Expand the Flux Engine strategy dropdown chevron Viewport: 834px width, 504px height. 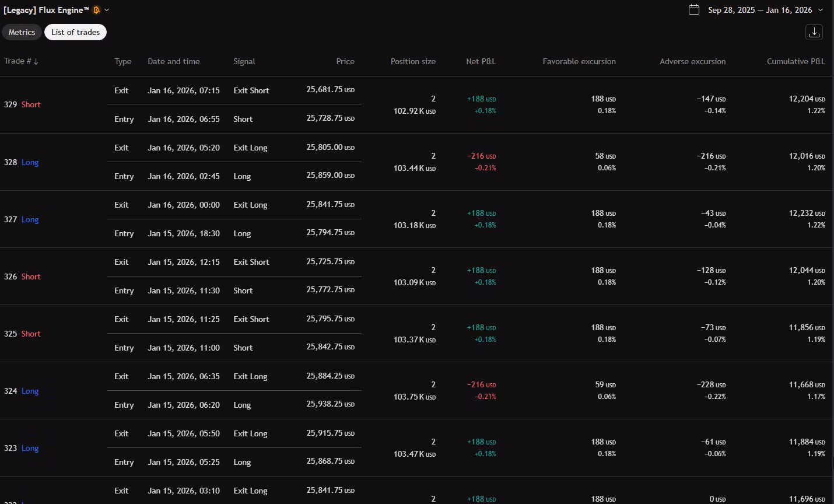point(107,10)
